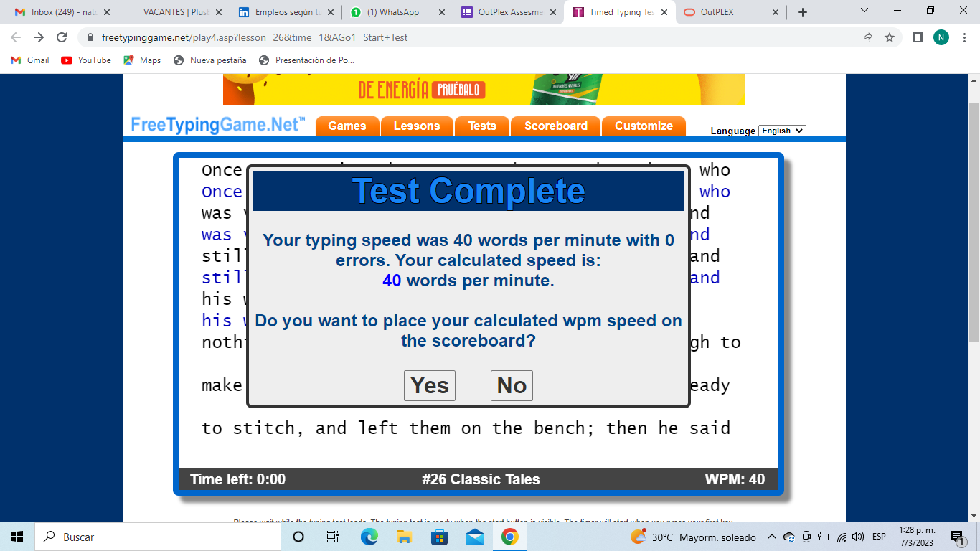The width and height of the screenshot is (980, 551).
Task: Switch to the WhatsApp tab
Action: (399, 12)
